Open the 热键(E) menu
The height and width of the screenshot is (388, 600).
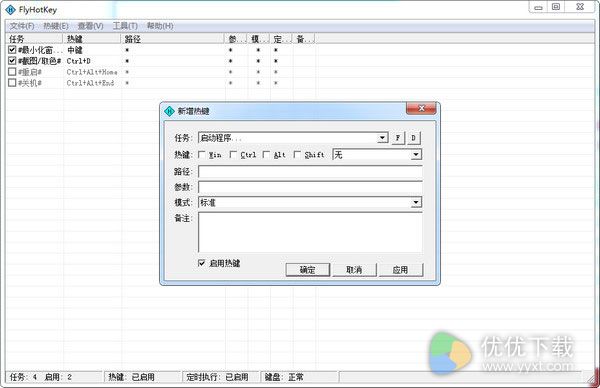(56, 26)
